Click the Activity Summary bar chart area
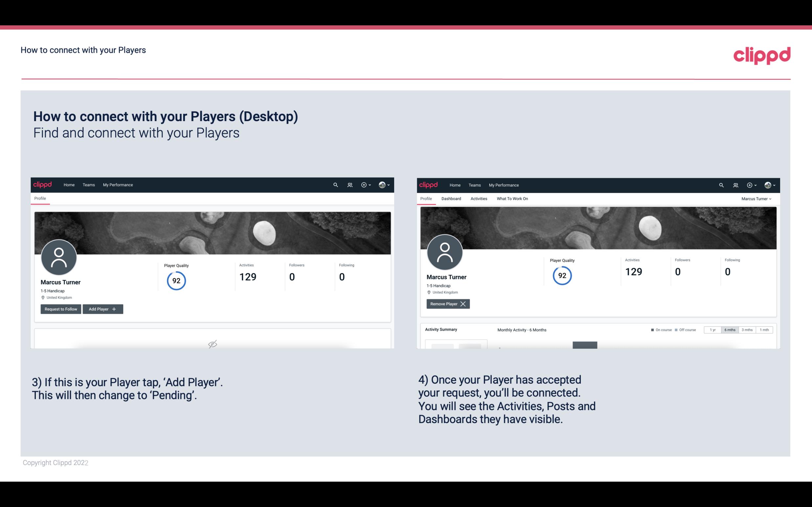This screenshot has width=812, height=507. [x=585, y=345]
